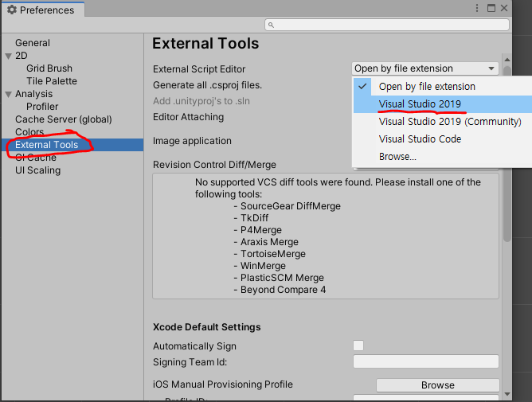Click PlasticSCM Merge list entry
Image resolution: width=532 pixels, height=402 pixels.
coord(282,278)
